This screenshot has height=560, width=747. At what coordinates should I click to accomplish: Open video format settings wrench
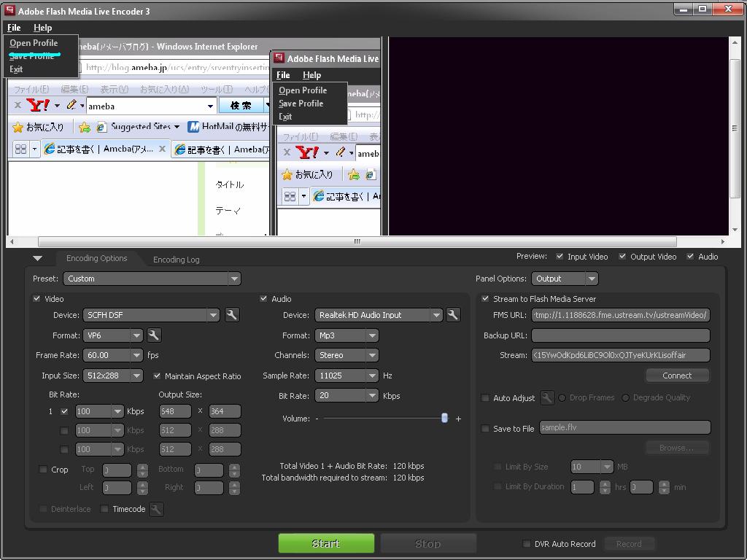coord(153,335)
